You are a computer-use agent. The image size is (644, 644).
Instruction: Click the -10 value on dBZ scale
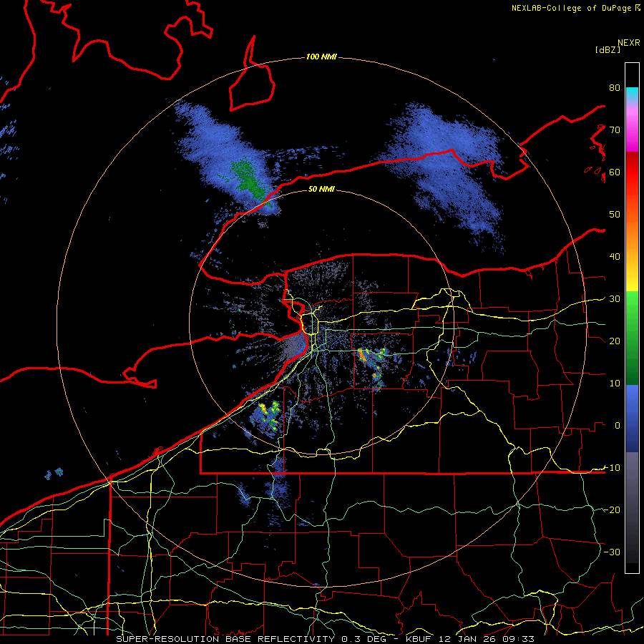coord(612,468)
